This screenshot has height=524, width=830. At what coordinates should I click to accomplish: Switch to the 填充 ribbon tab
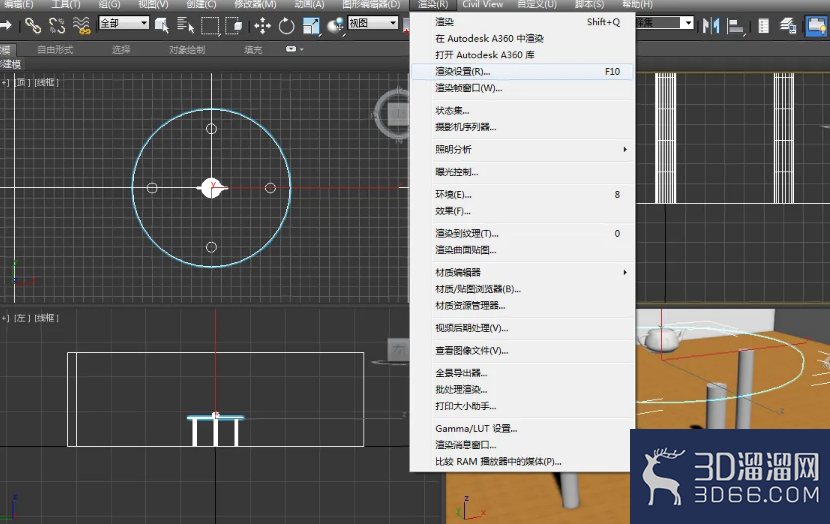click(x=253, y=50)
